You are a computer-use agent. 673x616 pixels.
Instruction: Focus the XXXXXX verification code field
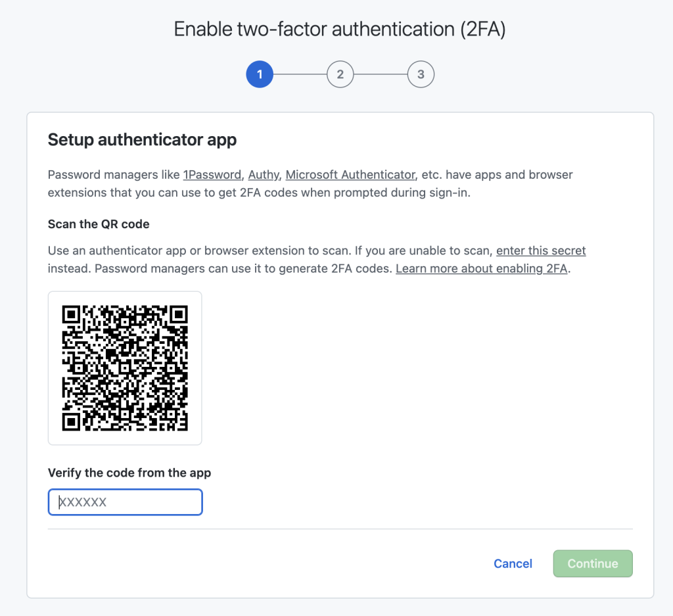[x=125, y=502]
